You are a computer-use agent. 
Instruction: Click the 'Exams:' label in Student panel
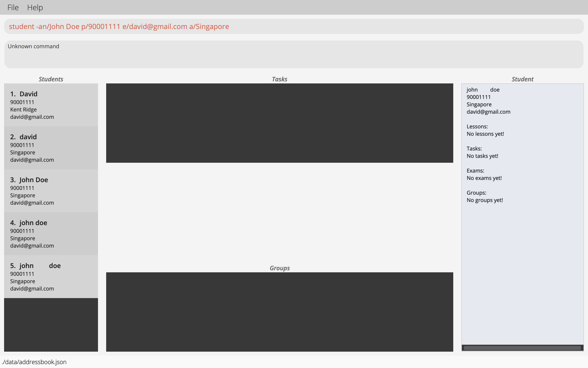pyautogui.click(x=475, y=171)
